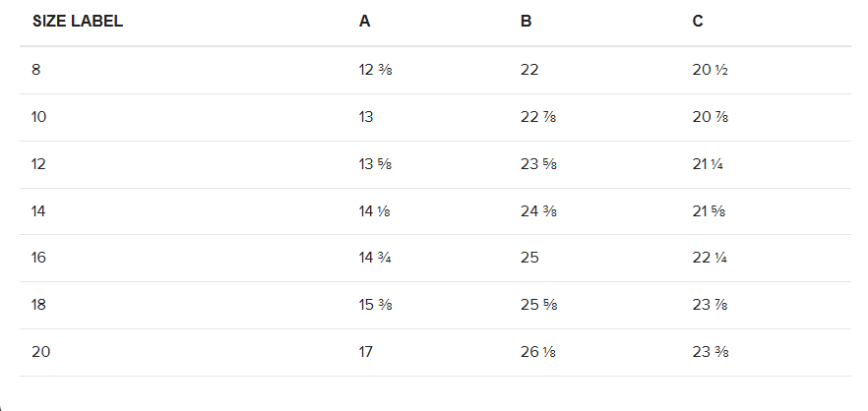Click the 23 ⅞ value for size 18
The height and width of the screenshot is (411, 868).
point(710,305)
